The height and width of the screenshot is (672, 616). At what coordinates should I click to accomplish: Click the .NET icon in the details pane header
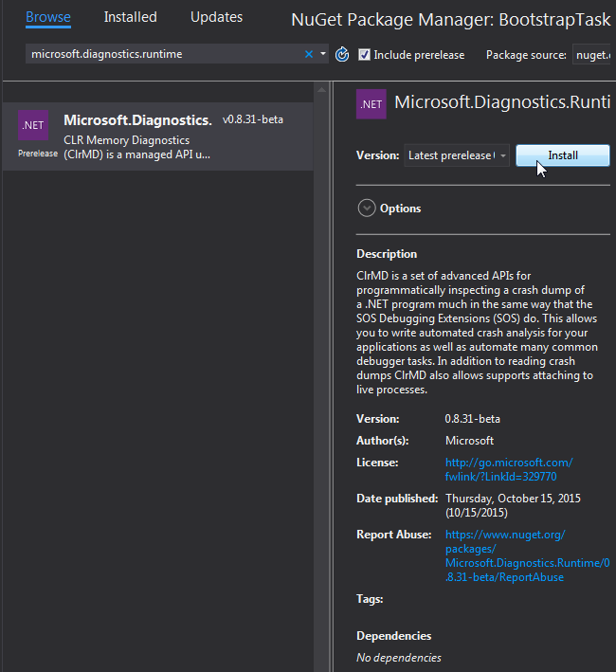point(371,104)
